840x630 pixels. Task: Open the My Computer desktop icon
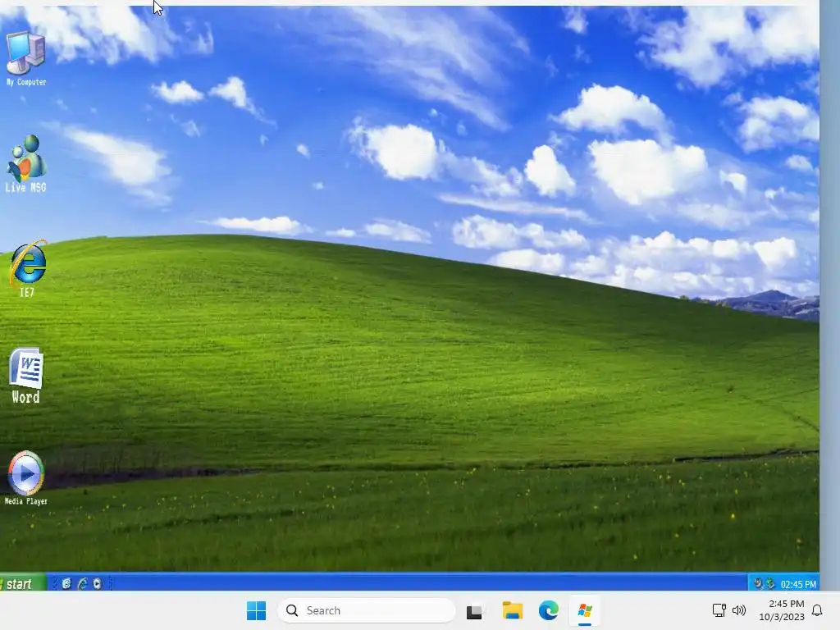pyautogui.click(x=25, y=58)
